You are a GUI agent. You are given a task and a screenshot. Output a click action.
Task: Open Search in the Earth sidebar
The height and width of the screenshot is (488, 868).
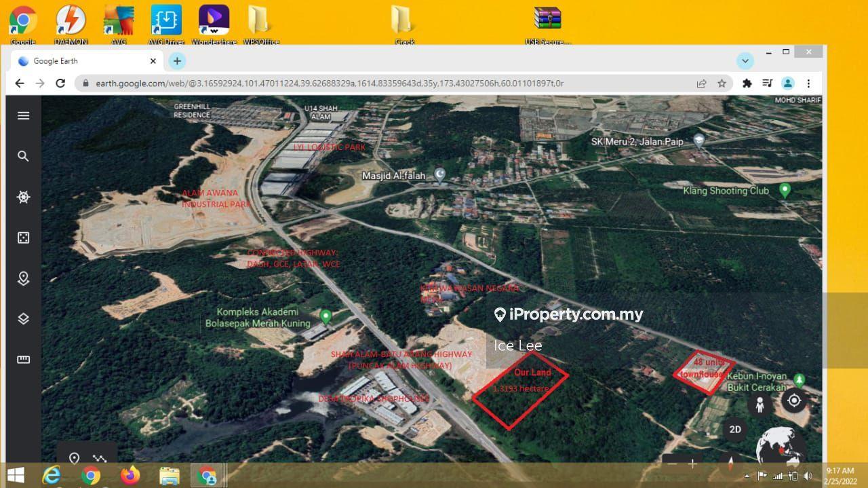click(x=23, y=156)
